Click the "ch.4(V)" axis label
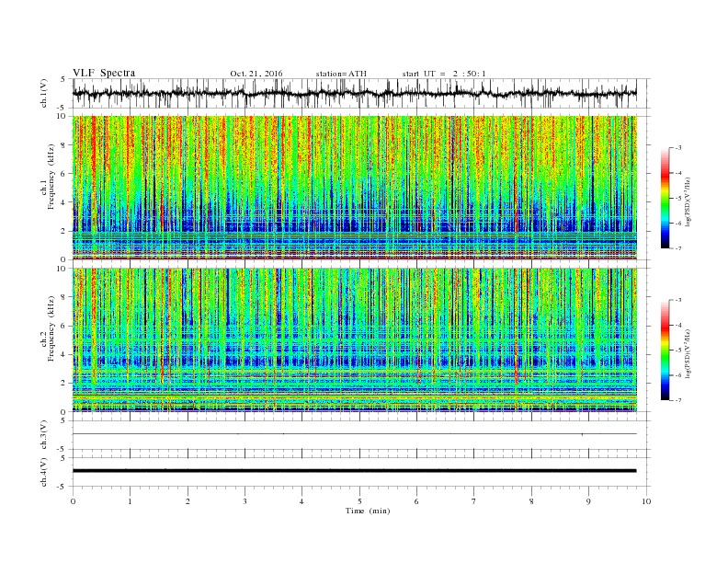 (44, 472)
